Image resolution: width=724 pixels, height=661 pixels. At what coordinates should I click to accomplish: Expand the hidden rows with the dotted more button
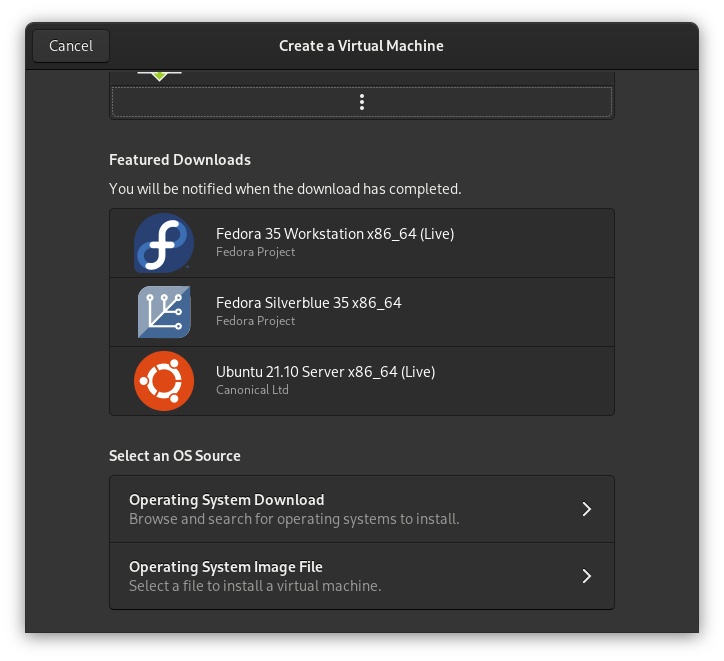pos(362,102)
